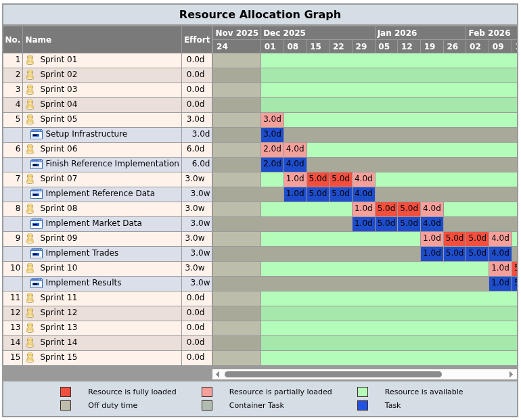Click the task icon beside Finish Reference Implementation
The image size is (521, 420).
pyautogui.click(x=37, y=164)
